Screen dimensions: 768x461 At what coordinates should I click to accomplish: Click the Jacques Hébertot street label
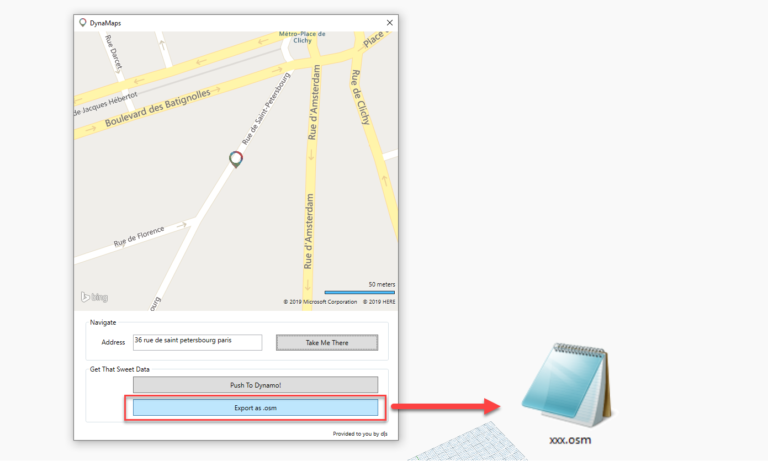[106, 104]
